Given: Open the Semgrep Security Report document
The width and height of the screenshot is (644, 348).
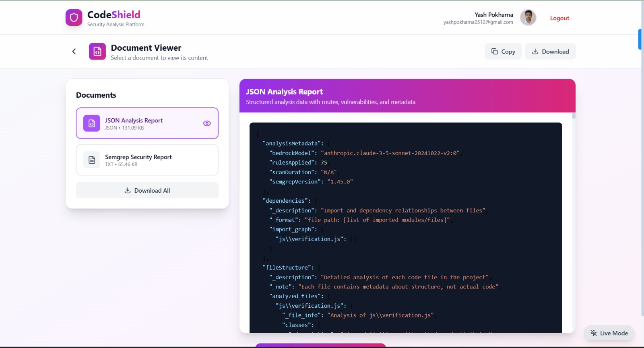Looking at the screenshot, I should click(x=147, y=160).
